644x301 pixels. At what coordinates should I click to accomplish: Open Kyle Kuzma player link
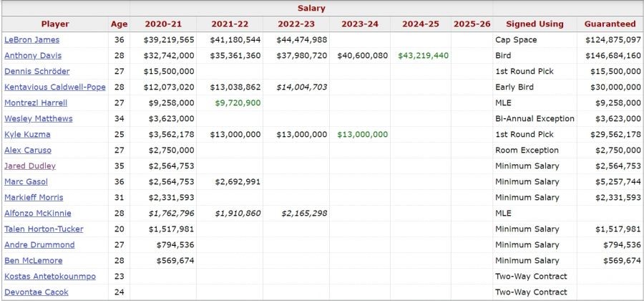pos(27,135)
